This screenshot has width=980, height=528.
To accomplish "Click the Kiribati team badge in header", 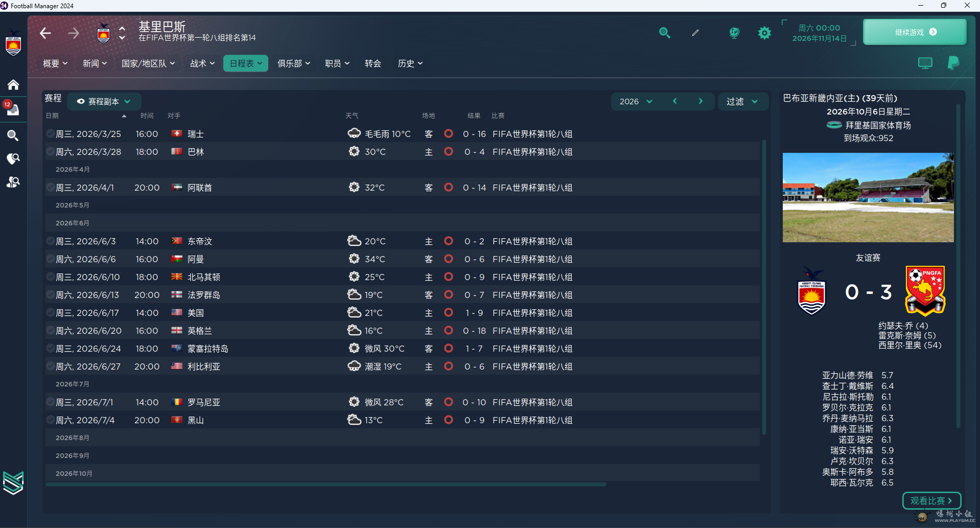I will (104, 33).
